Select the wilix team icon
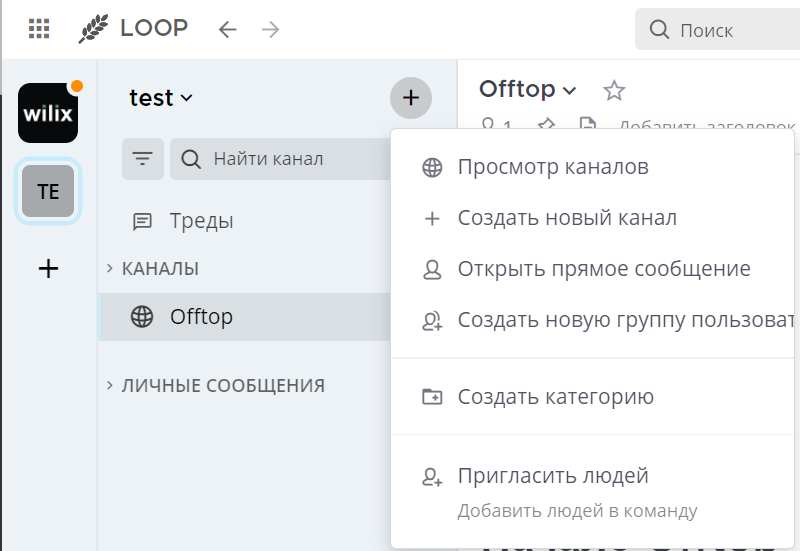Screen dimensions: 800x551 pyautogui.click(x=48, y=113)
